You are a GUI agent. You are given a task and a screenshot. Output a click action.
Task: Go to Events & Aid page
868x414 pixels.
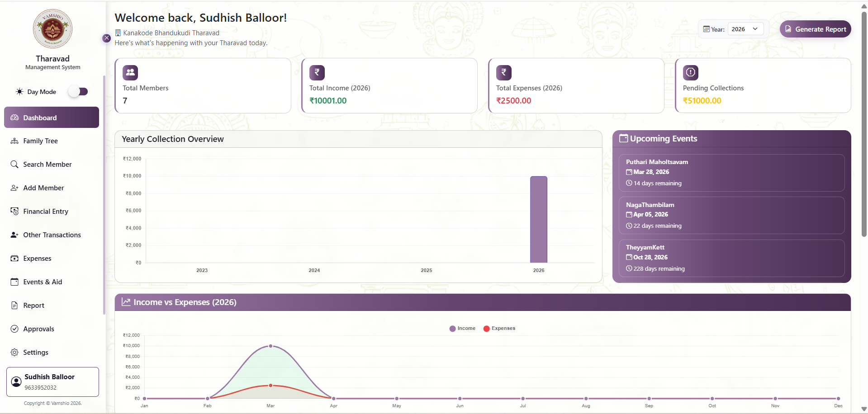[x=43, y=282]
